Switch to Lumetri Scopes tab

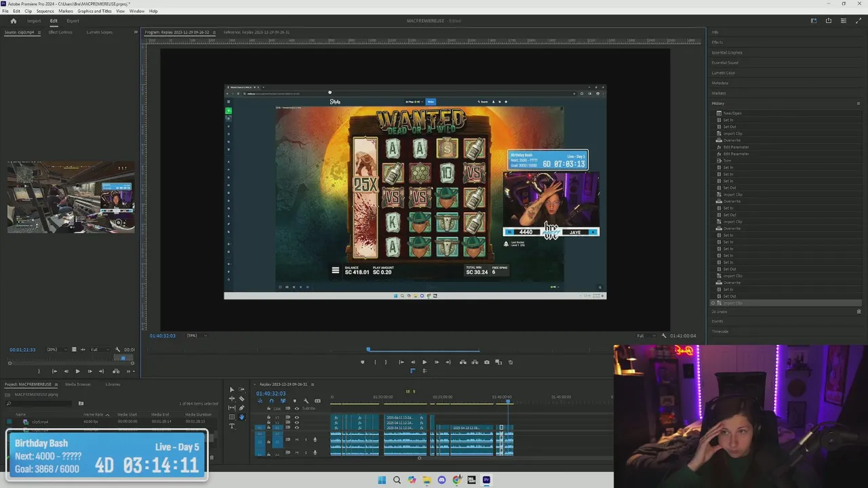(99, 32)
